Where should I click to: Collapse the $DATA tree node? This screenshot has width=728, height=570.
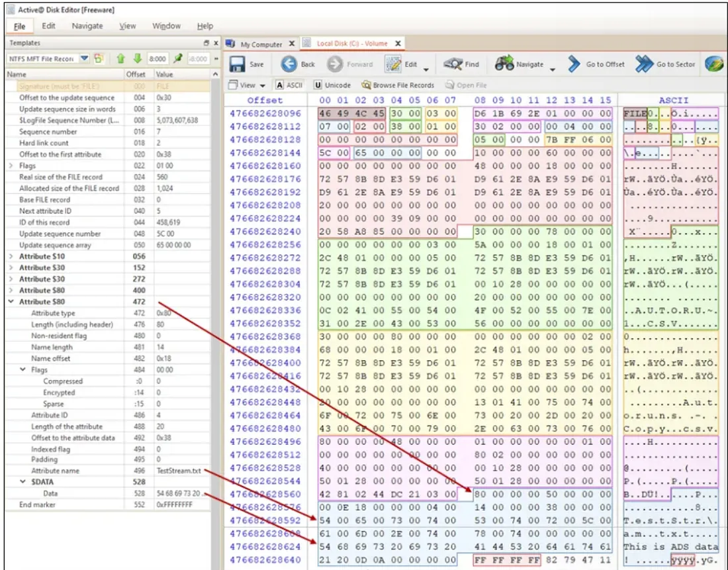pyautogui.click(x=23, y=482)
